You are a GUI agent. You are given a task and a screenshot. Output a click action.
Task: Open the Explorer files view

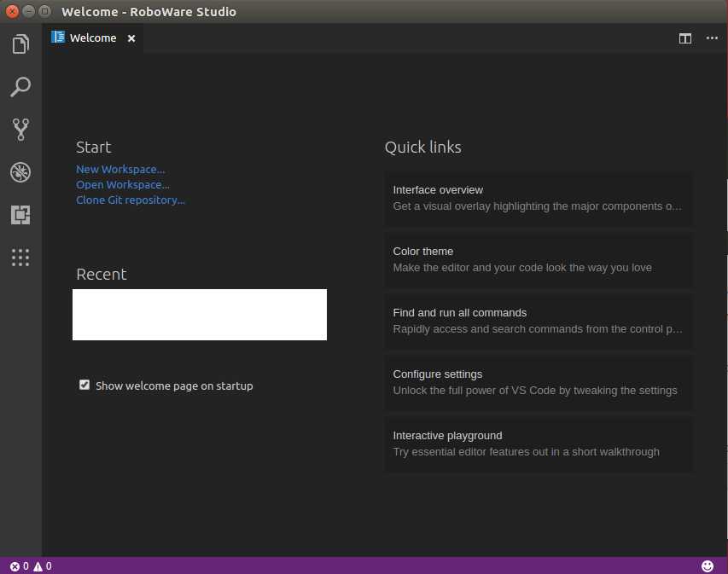(x=20, y=44)
